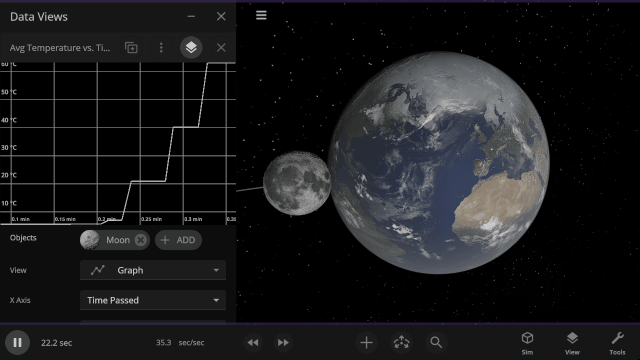Click the 40 °C axis label
Image resolution: width=640 pixels, height=360 pixels.
pos(9,120)
